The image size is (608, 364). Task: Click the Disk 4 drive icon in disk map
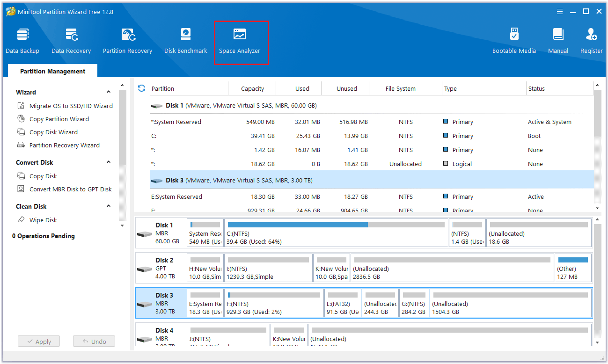point(144,339)
